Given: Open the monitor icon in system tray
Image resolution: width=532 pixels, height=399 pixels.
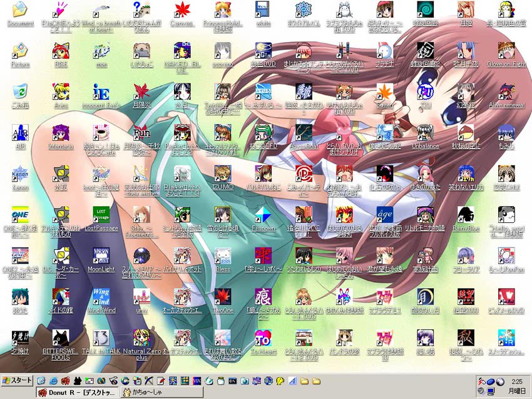Looking at the screenshot, I should (491, 391).
